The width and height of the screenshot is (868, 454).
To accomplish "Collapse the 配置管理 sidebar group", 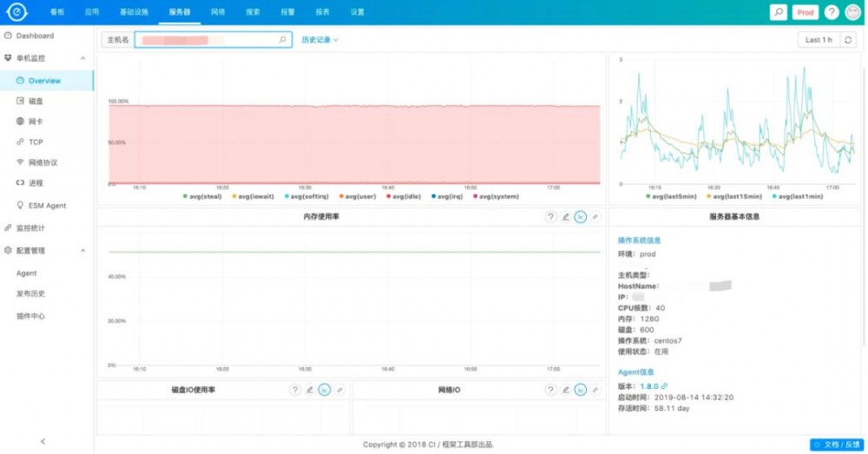I will [83, 251].
